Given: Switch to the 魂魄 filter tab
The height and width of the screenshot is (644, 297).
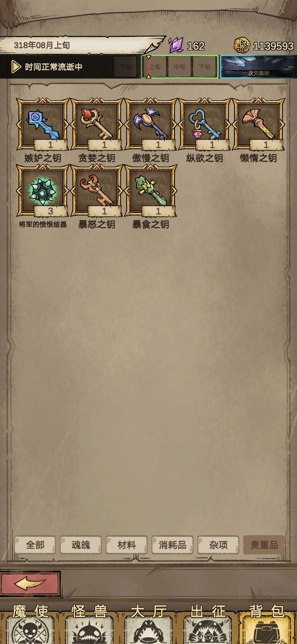Looking at the screenshot, I should pos(81,545).
